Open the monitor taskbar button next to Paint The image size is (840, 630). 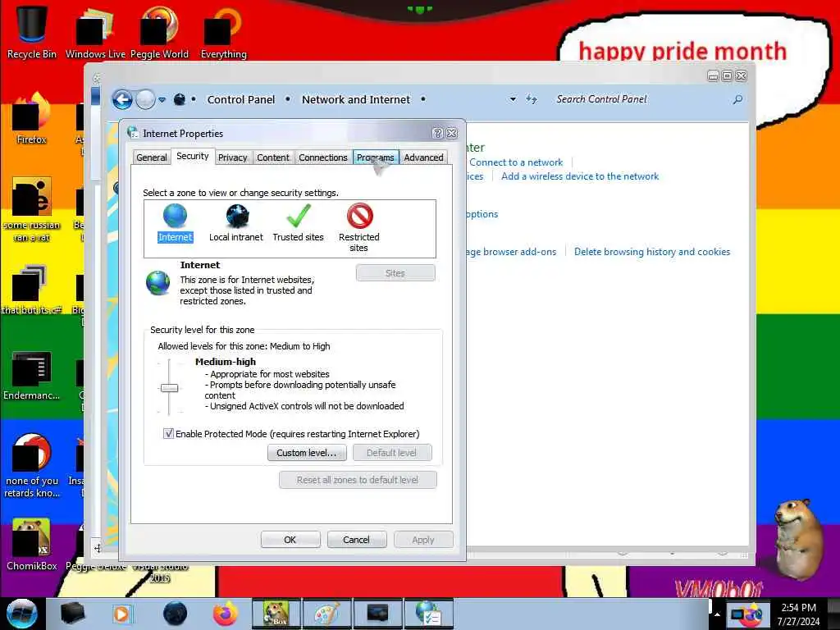coord(377,614)
